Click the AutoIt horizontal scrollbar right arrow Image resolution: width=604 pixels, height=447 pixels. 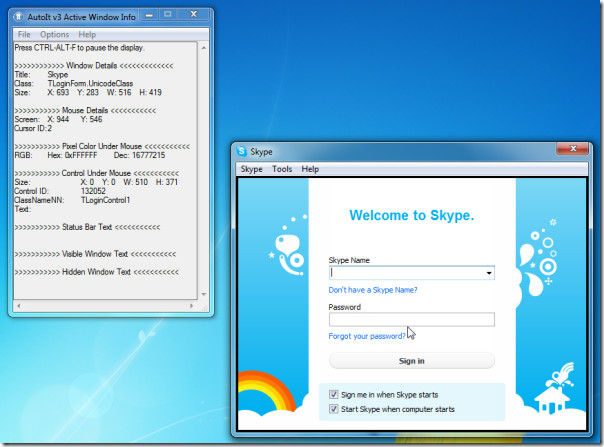191,306
